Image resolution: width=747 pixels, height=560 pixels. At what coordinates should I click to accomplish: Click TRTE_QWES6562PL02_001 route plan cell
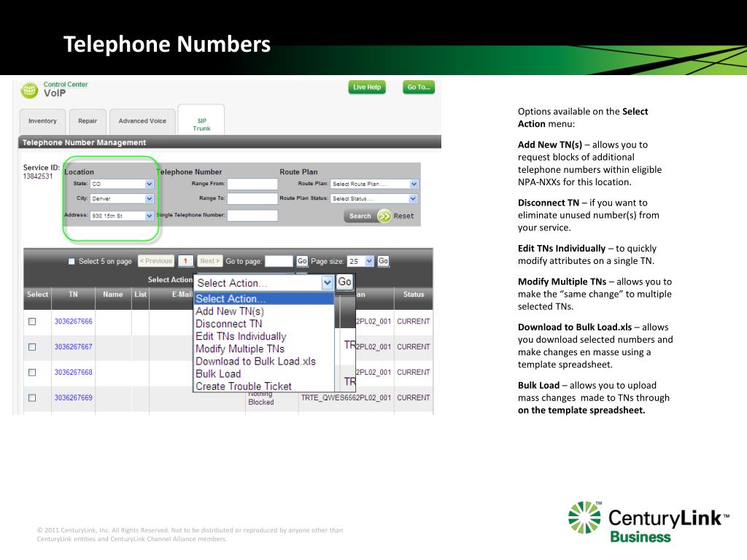point(346,397)
